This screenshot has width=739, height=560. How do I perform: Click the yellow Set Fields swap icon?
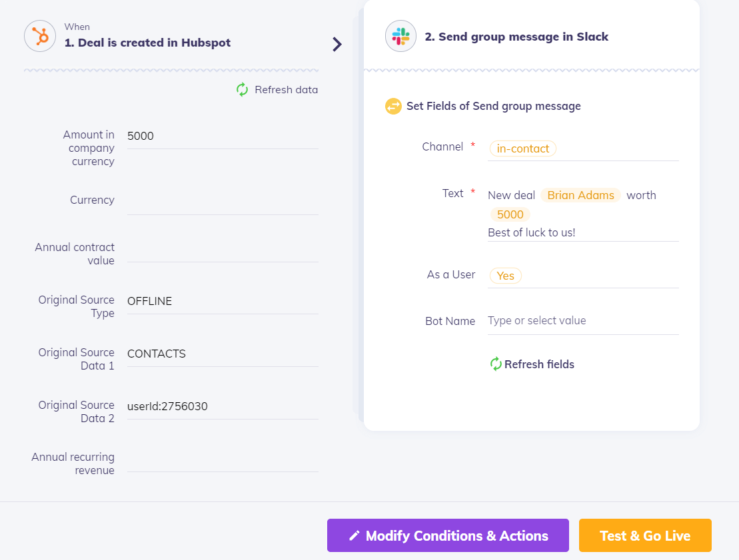coord(393,106)
